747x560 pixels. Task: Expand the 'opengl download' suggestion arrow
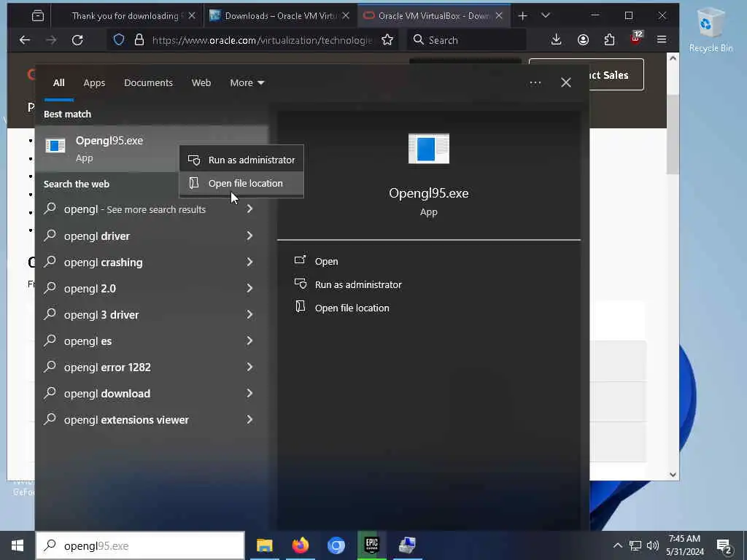pyautogui.click(x=249, y=393)
